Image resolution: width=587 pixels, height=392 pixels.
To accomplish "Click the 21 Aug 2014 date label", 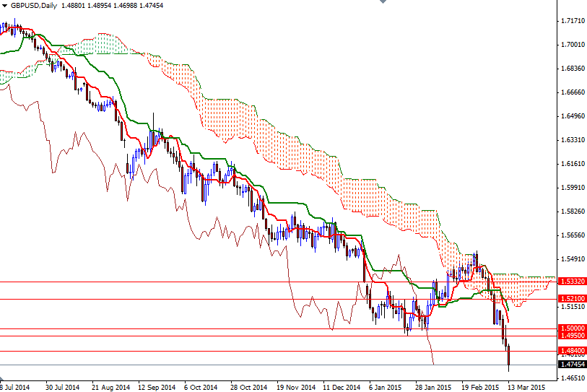I will pos(110,387).
